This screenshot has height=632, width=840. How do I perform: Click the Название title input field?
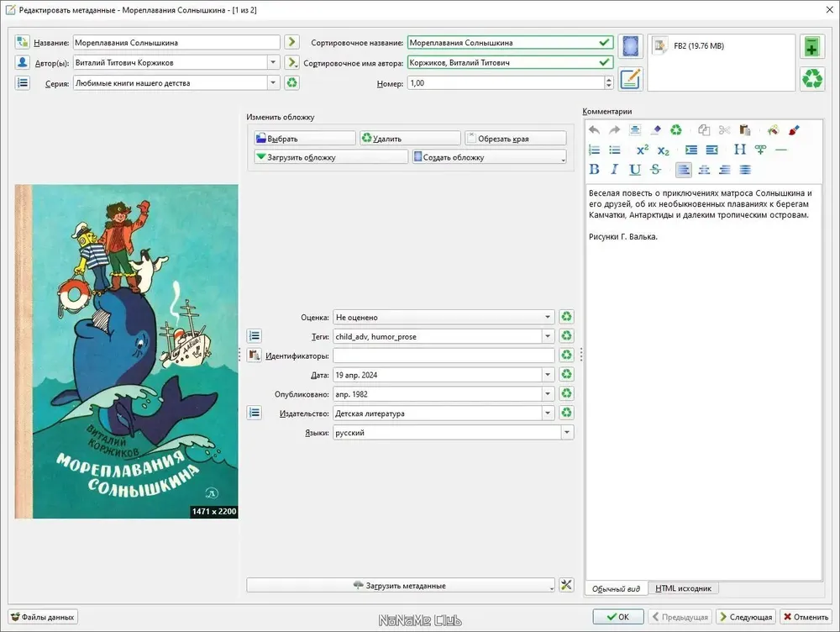pyautogui.click(x=176, y=42)
